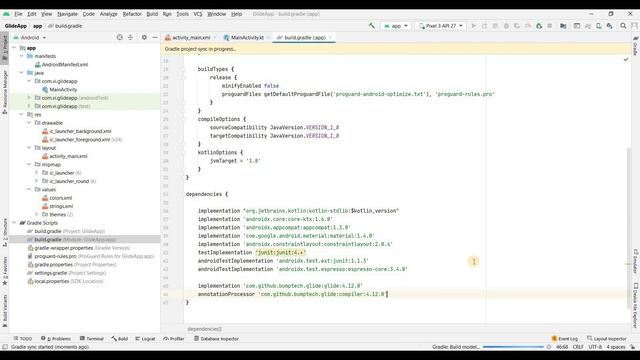This screenshot has width=640, height=360.
Task: Switch to the MainActivity.kt tab
Action: (x=247, y=38)
